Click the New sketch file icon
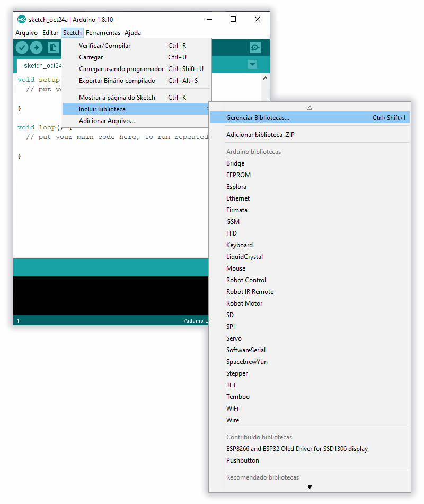424x504 pixels. point(53,48)
